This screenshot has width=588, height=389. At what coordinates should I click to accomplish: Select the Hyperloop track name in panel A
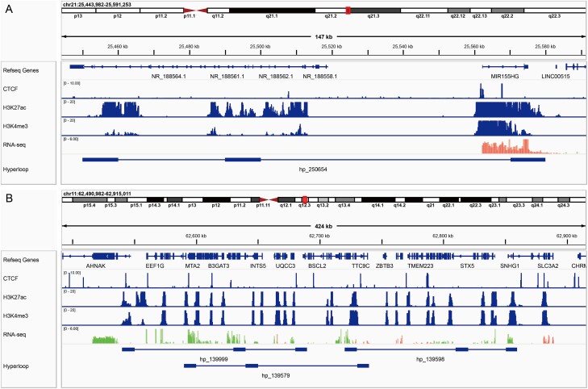click(15, 169)
